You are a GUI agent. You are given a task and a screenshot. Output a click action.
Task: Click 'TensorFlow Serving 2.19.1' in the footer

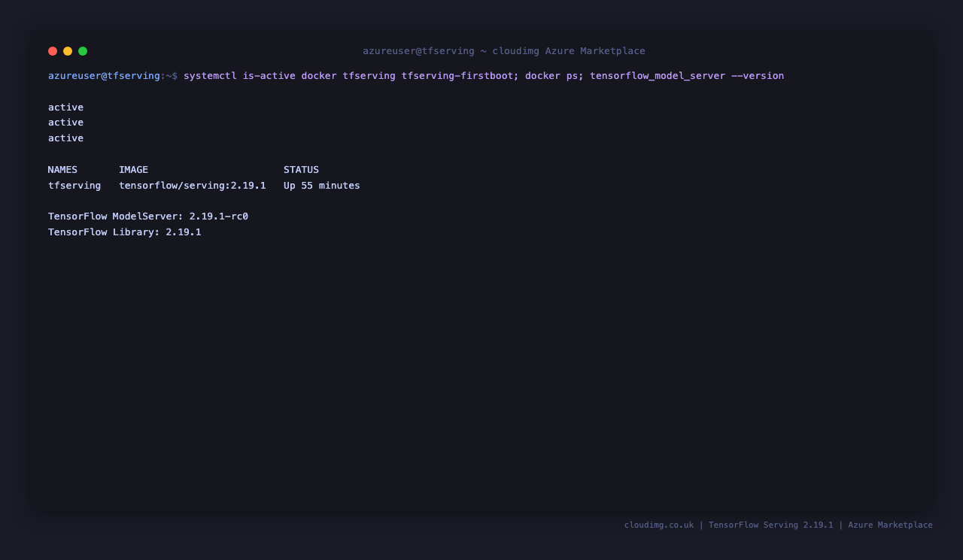[771, 525]
